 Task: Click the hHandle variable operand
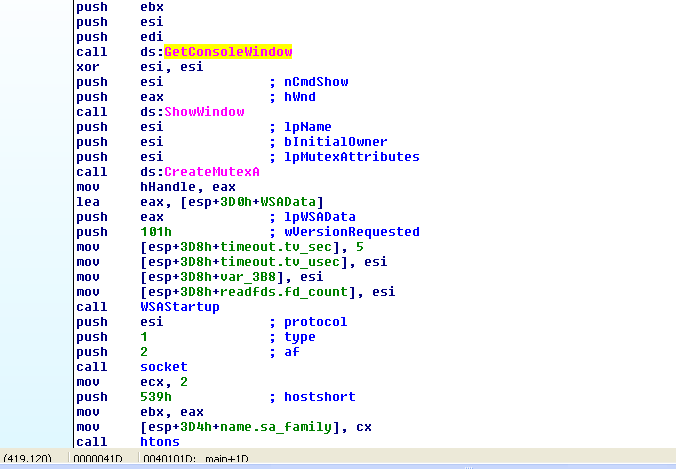click(168, 187)
